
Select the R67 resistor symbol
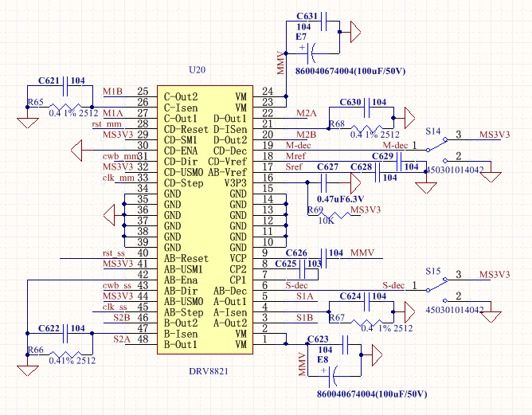pos(367,323)
